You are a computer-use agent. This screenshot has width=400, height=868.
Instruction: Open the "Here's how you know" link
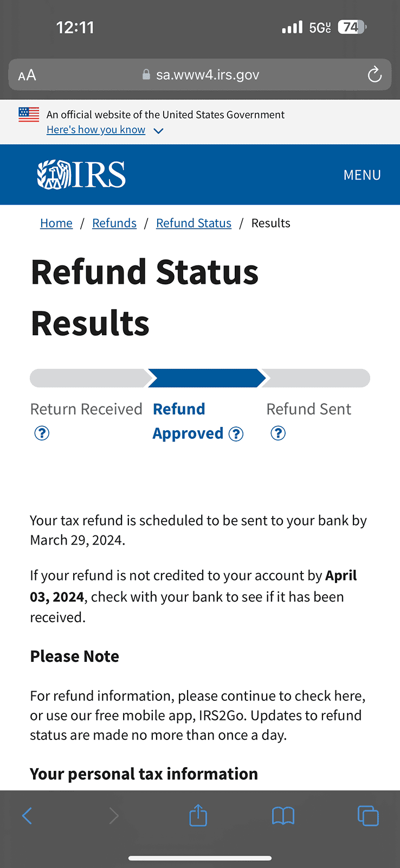tap(96, 130)
